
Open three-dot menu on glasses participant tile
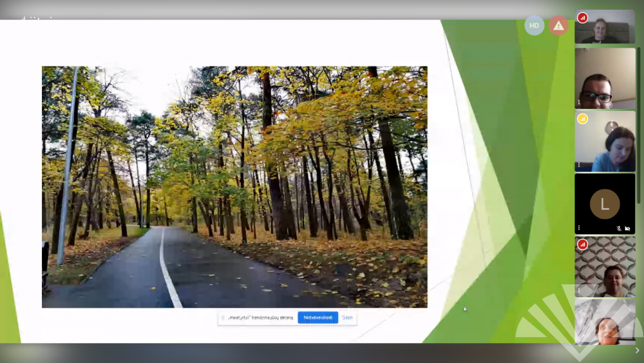(579, 103)
